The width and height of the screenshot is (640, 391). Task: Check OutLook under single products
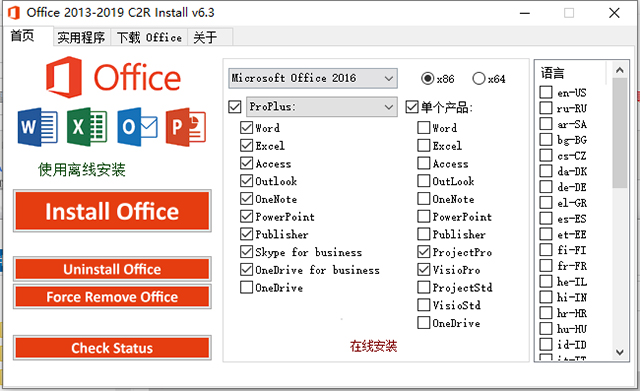(x=424, y=181)
